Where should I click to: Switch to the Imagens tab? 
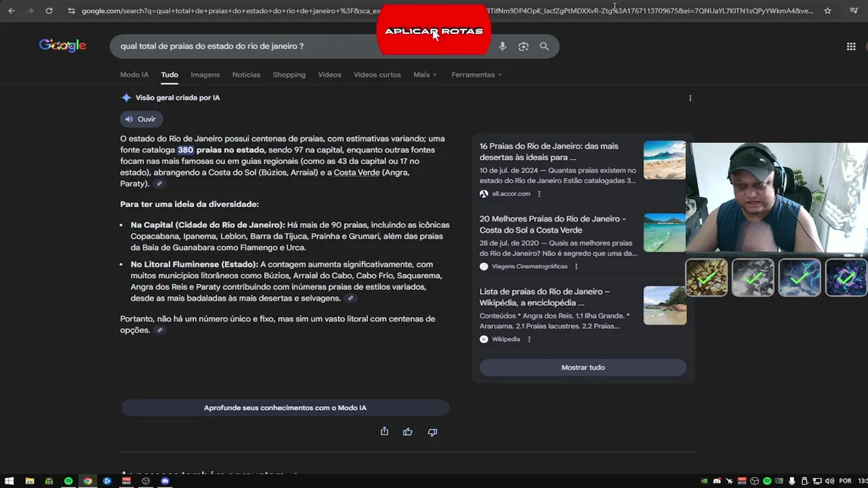(205, 75)
